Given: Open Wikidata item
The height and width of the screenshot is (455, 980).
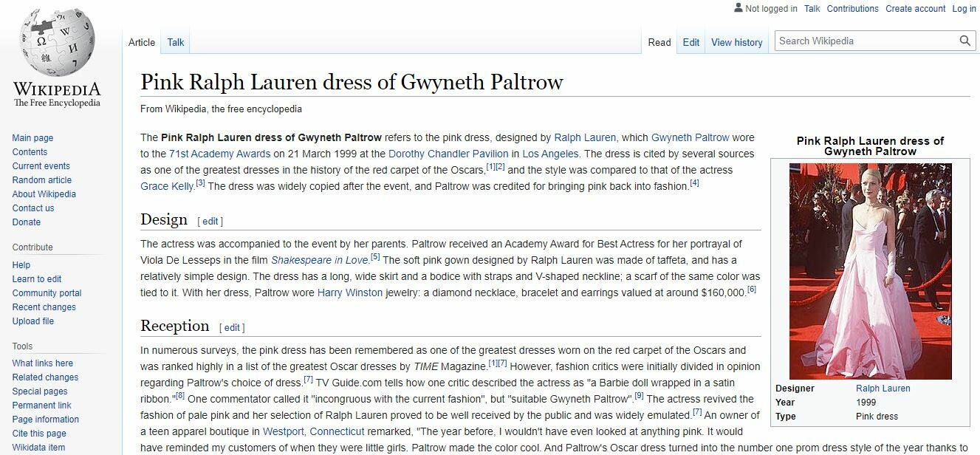Looking at the screenshot, I should [38, 448].
